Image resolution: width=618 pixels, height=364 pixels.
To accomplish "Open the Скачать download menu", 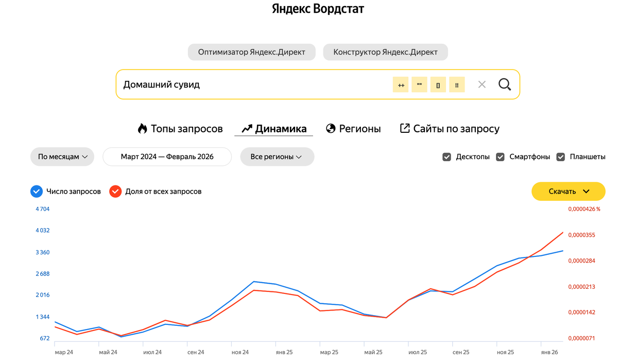I will 569,192.
